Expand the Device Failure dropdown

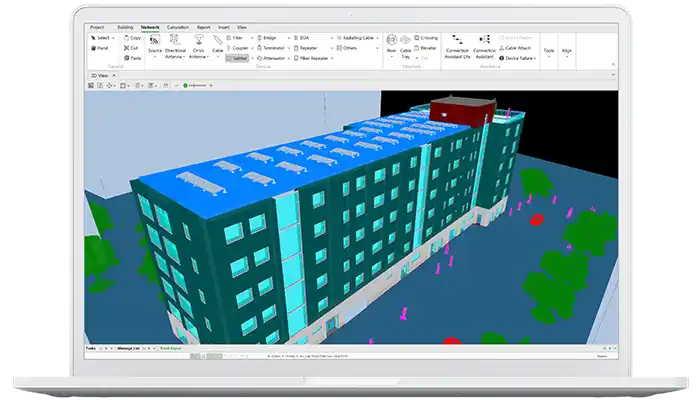[x=521, y=58]
